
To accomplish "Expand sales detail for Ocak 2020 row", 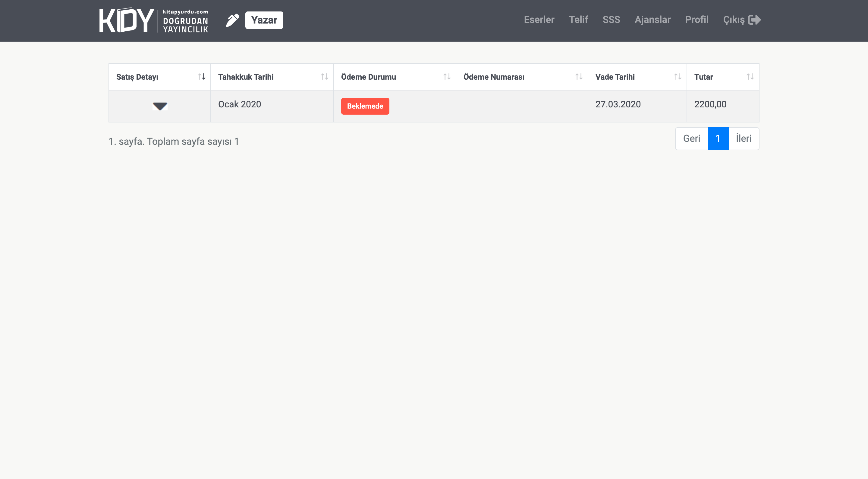I will (160, 106).
